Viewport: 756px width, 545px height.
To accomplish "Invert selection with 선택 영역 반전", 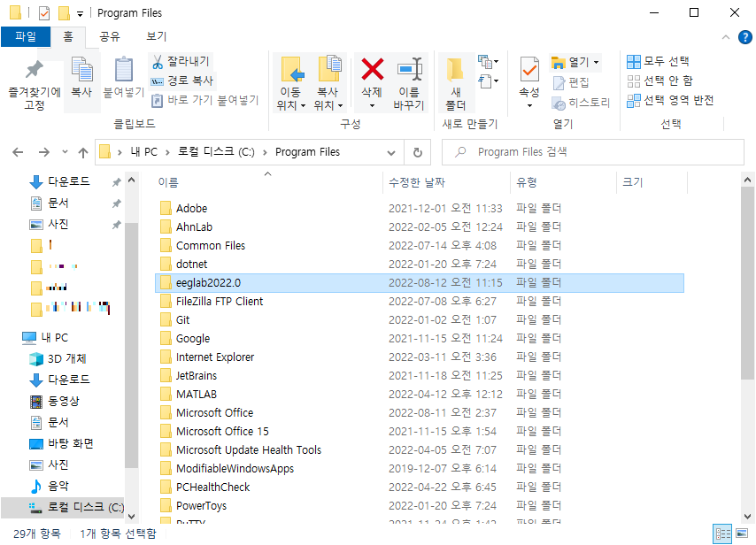I will click(670, 100).
